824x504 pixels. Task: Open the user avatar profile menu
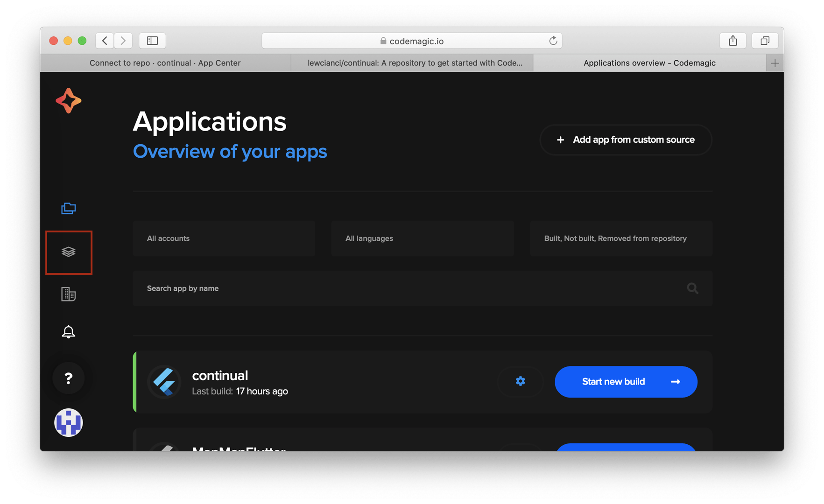tap(69, 423)
